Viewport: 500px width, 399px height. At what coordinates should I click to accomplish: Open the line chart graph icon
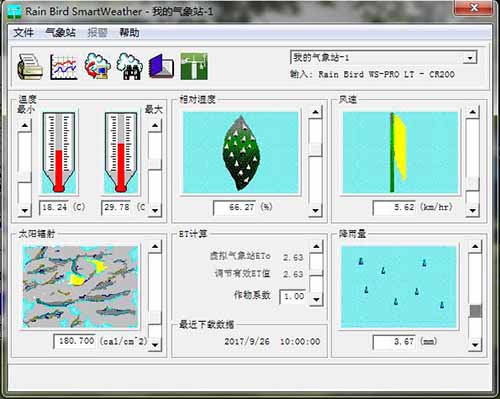tap(63, 66)
